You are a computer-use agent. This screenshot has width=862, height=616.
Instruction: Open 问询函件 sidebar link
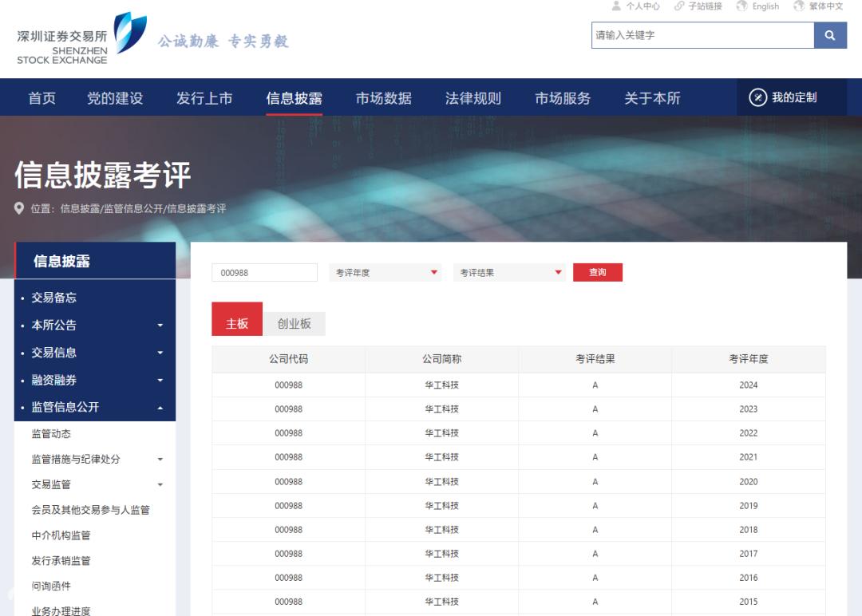click(x=51, y=586)
